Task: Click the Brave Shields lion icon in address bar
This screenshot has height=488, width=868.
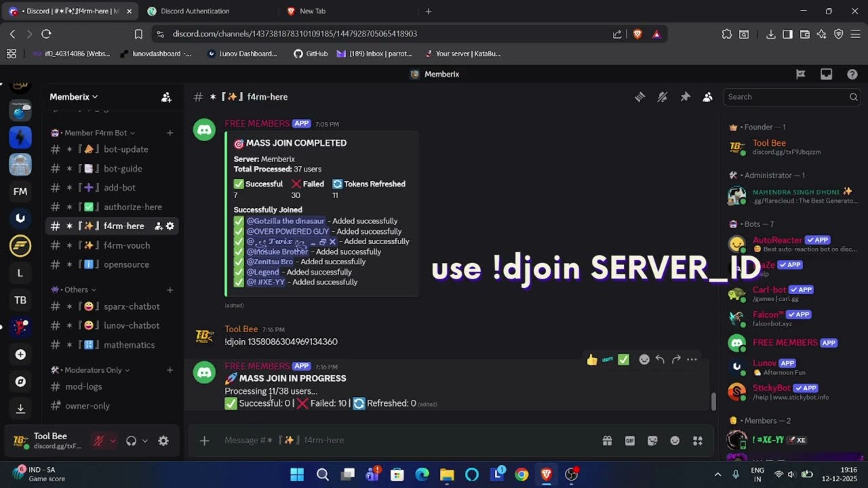Action: click(637, 34)
